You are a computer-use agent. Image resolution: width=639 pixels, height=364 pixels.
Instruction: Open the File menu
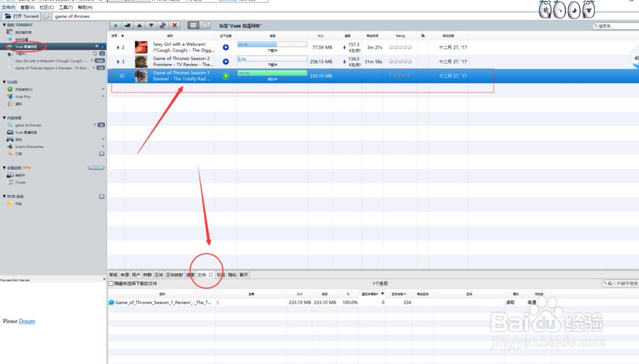[8, 7]
